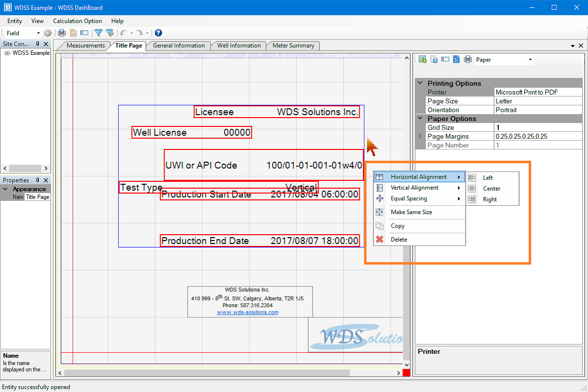Collapse the Appearance section in Properties
Image resolution: width=588 pixels, height=392 pixels.
[x=5, y=189]
